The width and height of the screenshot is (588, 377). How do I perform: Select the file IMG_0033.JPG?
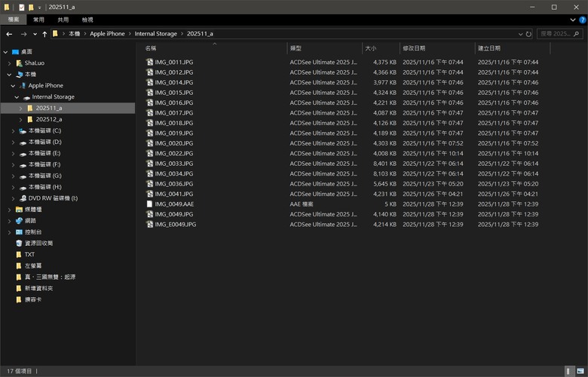pos(174,164)
